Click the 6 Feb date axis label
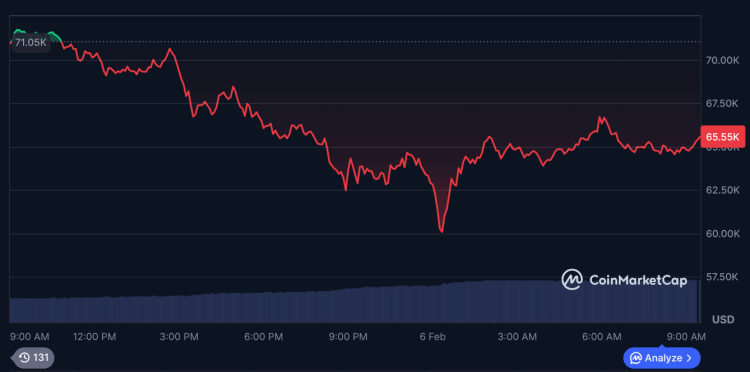The image size is (750, 372). pyautogui.click(x=432, y=337)
